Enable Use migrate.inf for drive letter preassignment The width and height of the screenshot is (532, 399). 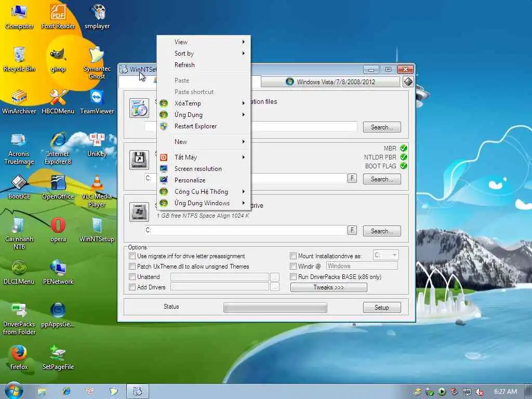coord(132,256)
